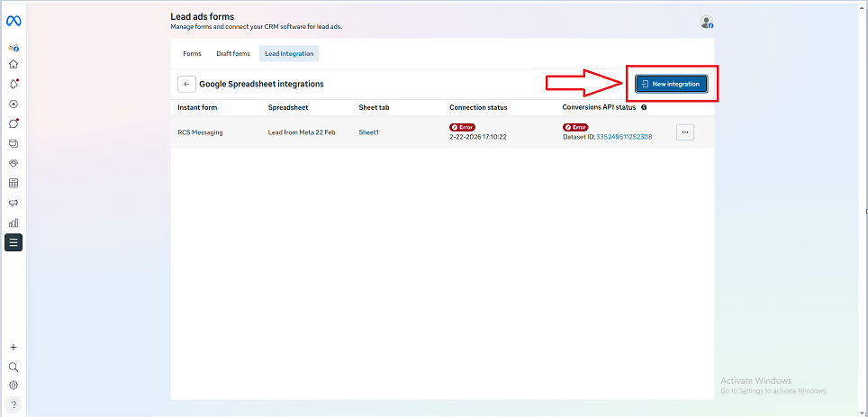Click the help question mark icon

[14, 404]
